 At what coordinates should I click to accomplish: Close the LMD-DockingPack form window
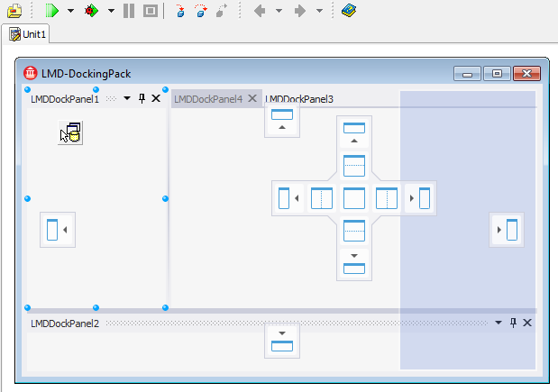pyautogui.click(x=526, y=74)
